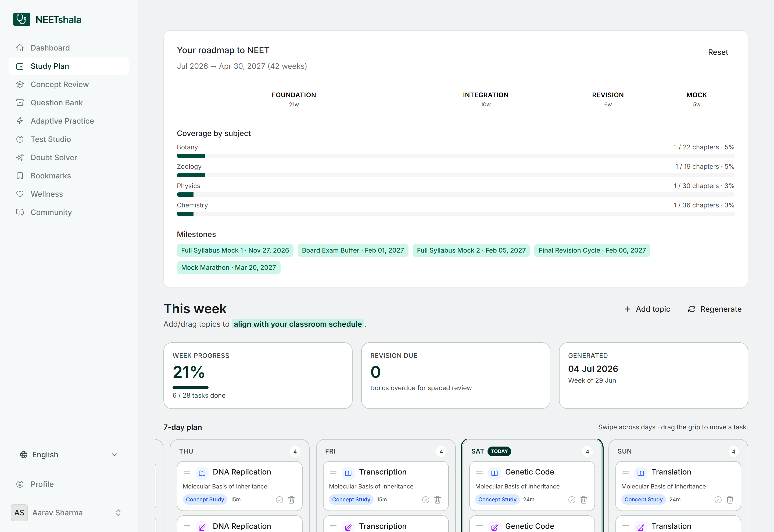Click the Generated 04 Jul 2026 card
This screenshot has height=532, width=774.
click(x=653, y=375)
